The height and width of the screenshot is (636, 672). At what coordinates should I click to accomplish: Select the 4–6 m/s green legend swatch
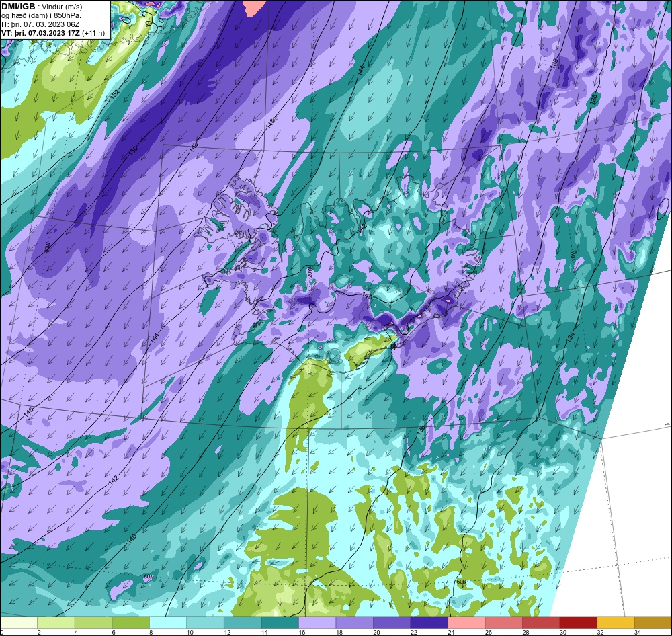(x=93, y=623)
